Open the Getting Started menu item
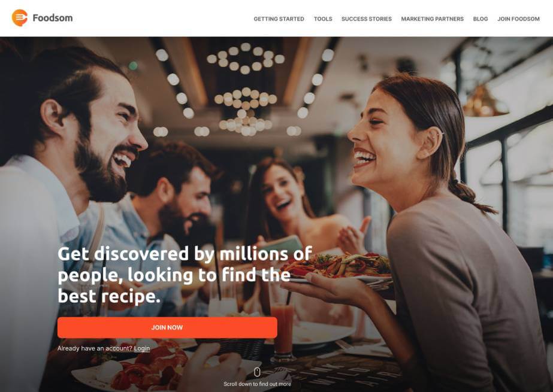Viewport: 553px width, 392px height. [x=279, y=19]
